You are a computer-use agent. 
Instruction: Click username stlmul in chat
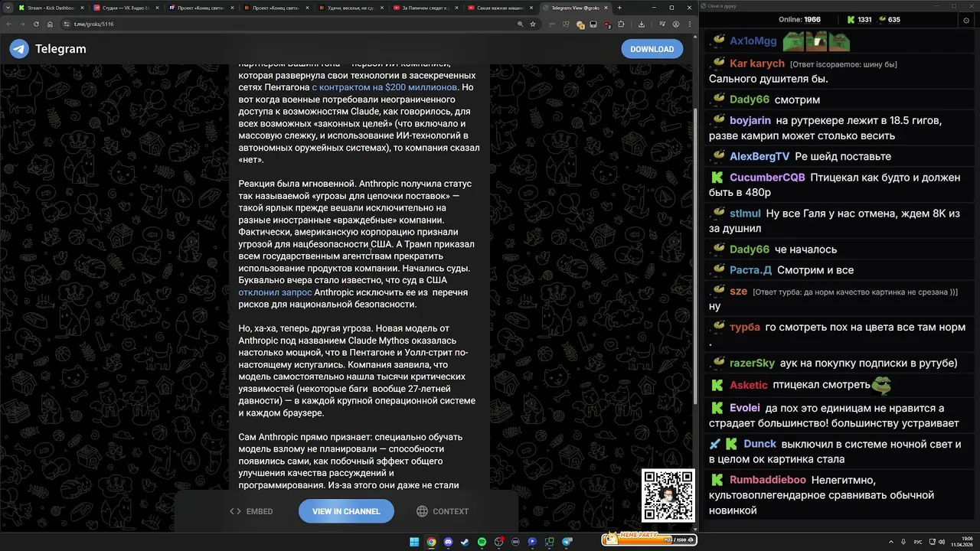(745, 214)
